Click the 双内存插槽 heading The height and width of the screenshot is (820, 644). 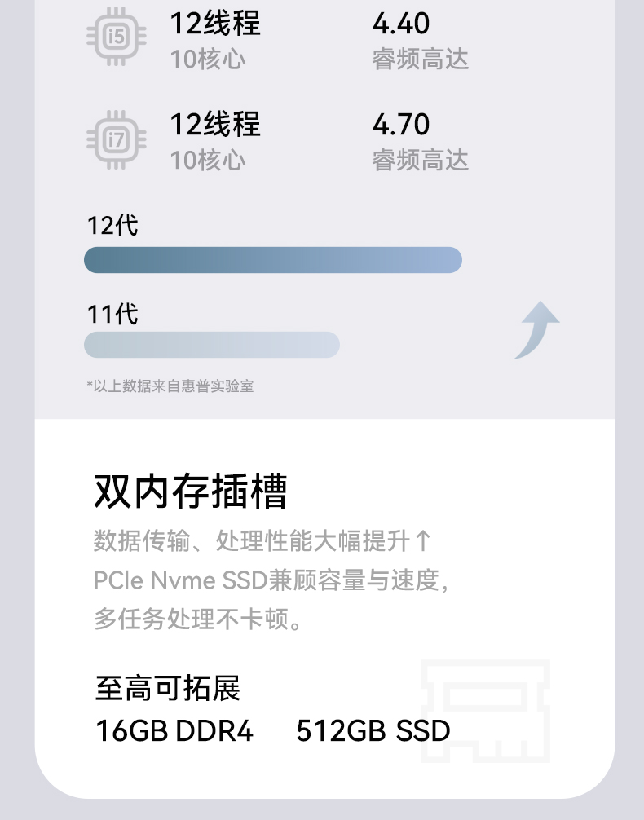[x=191, y=491]
